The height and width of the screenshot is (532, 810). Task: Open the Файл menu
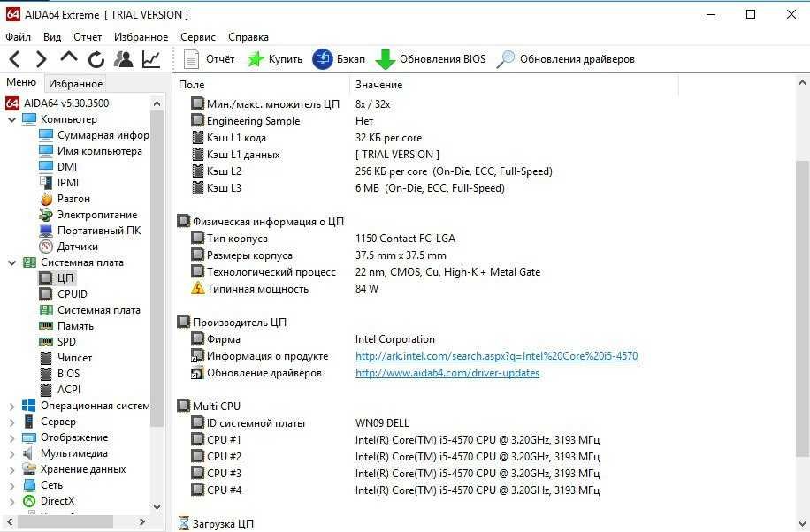[x=18, y=37]
